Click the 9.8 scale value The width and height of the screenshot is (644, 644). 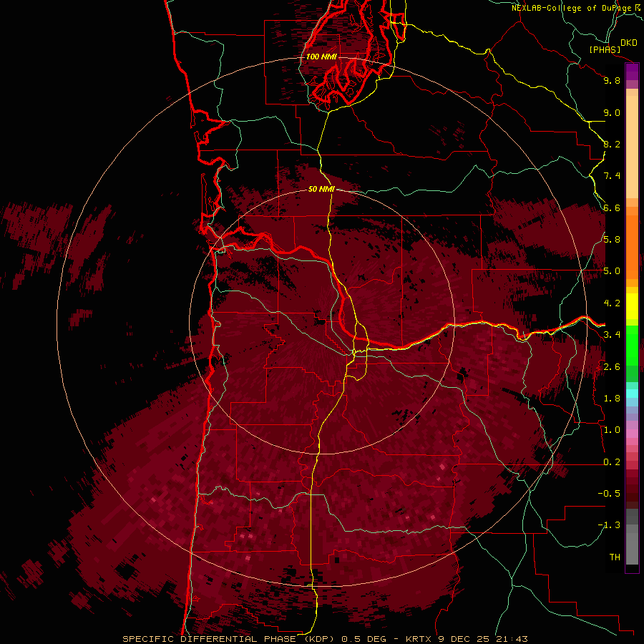612,80
